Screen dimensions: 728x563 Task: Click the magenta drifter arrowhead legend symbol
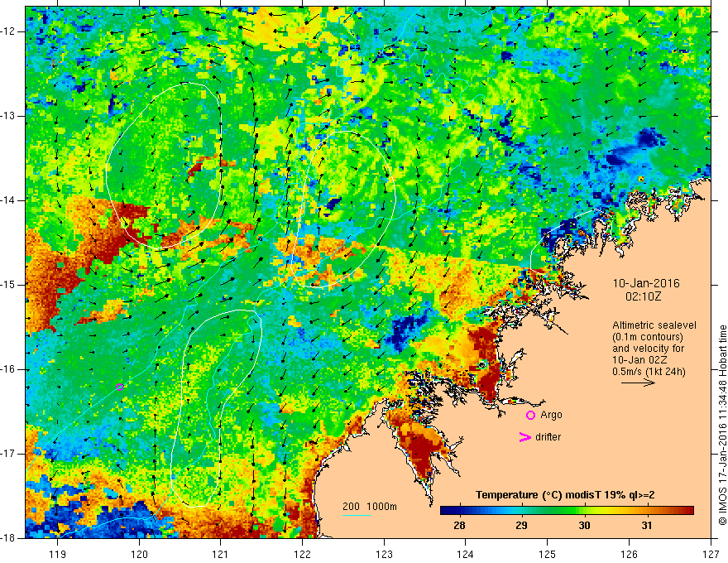click(x=524, y=437)
